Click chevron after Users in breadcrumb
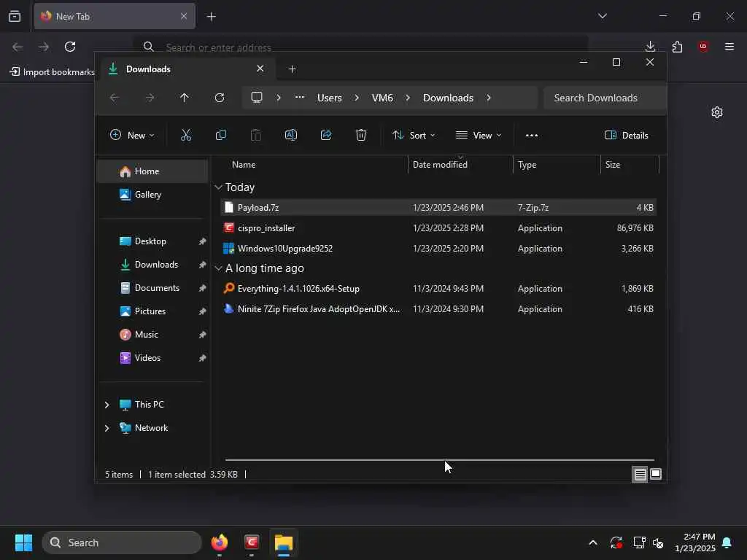 [356, 98]
